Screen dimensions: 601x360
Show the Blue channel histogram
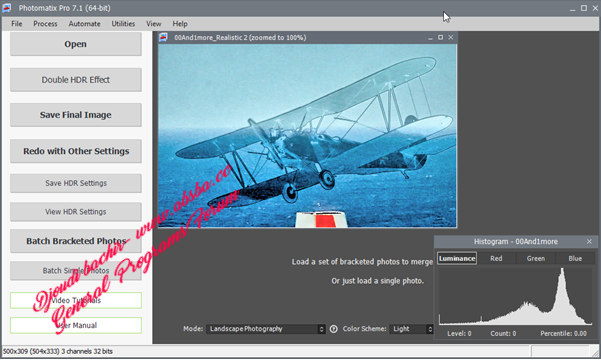point(575,258)
